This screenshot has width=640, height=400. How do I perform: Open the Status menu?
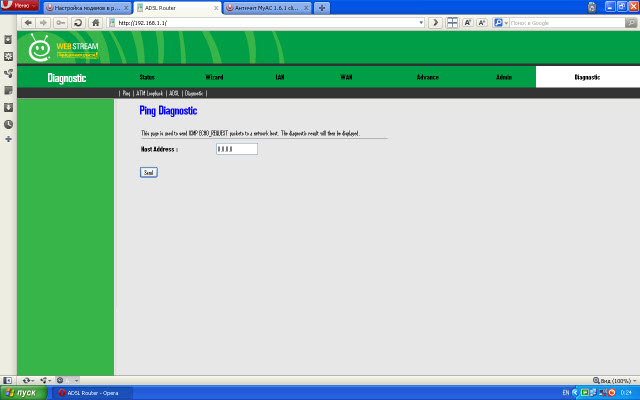pos(147,77)
